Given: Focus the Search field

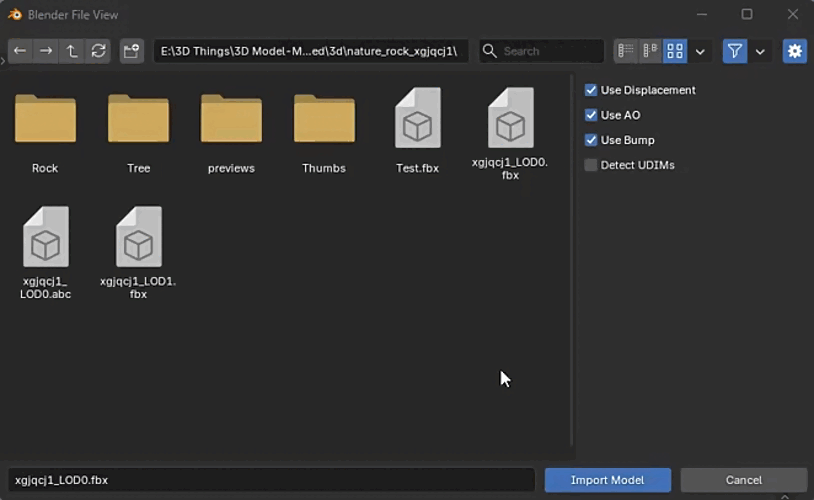Looking at the screenshot, I should [541, 51].
